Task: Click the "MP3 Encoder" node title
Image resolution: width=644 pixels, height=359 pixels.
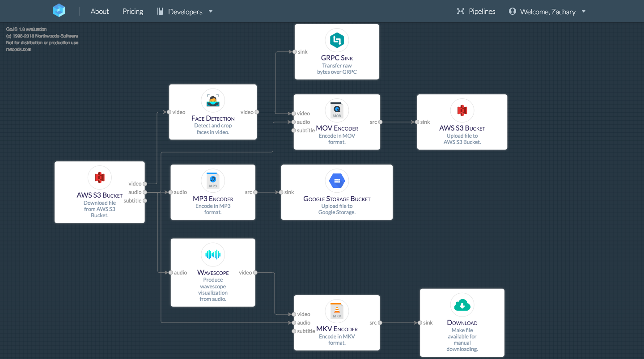Action: point(213,199)
